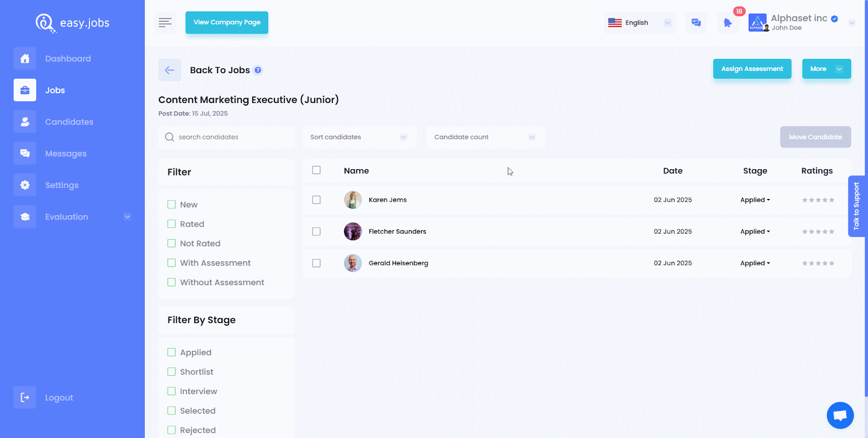Screen dimensions: 868x438
Task: Click the back arrow icon beside Back To Jobs
Action: [169, 70]
